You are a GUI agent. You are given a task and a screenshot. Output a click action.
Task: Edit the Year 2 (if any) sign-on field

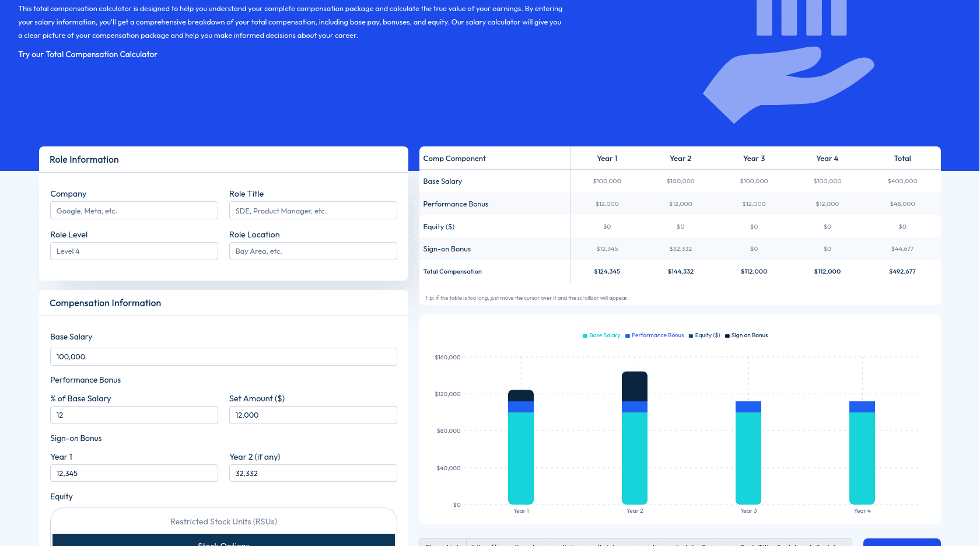[x=313, y=473]
